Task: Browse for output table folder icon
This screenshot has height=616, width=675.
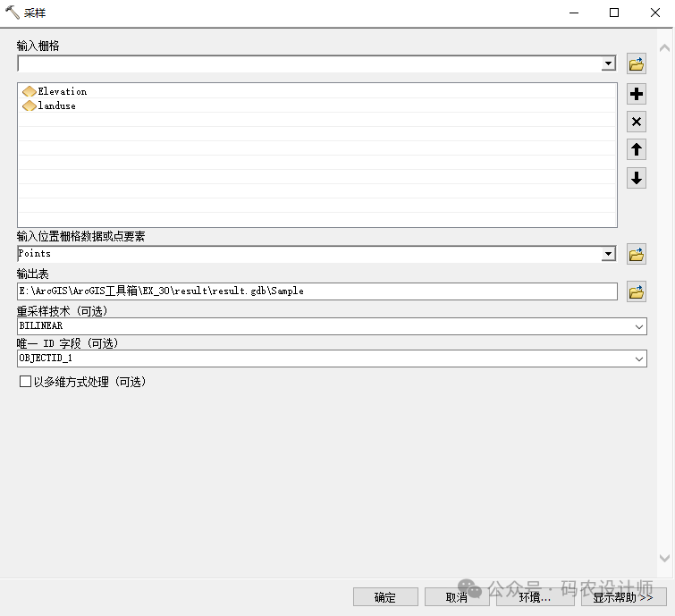Action: (637, 291)
